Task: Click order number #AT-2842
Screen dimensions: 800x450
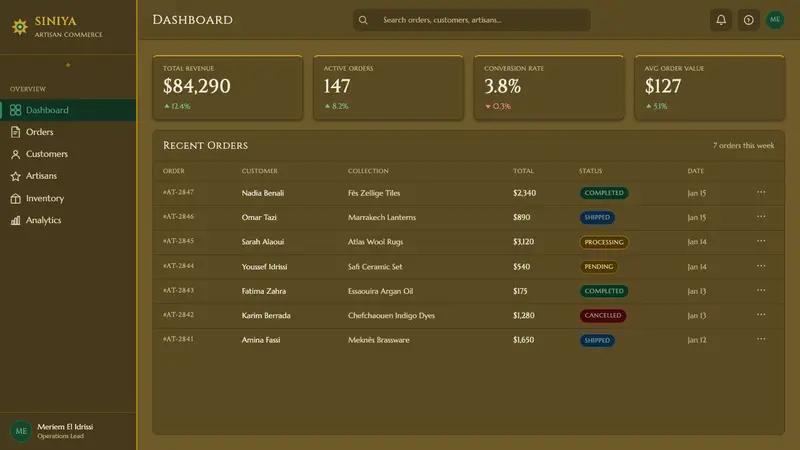Action: coord(178,315)
